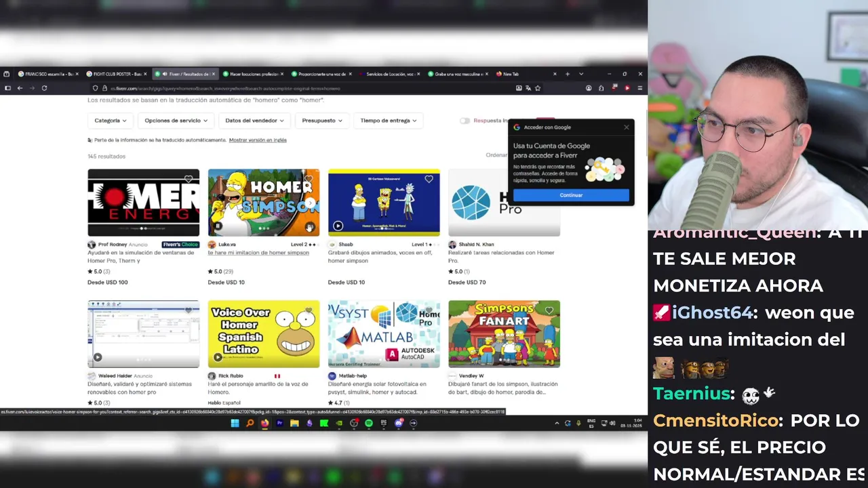Screen dimensions: 868x488
Task: Open the PVsyst Matlab AutoCAD gig thumbnail
Action: point(384,334)
